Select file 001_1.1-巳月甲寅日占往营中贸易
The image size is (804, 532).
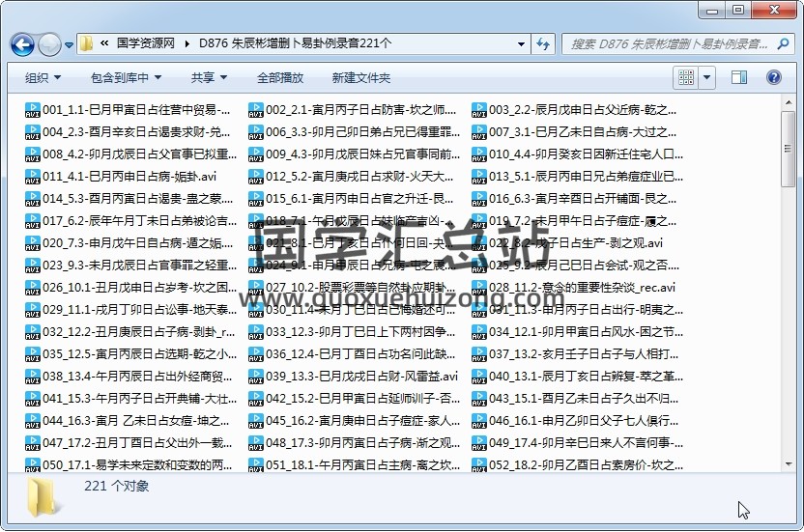click(x=128, y=110)
